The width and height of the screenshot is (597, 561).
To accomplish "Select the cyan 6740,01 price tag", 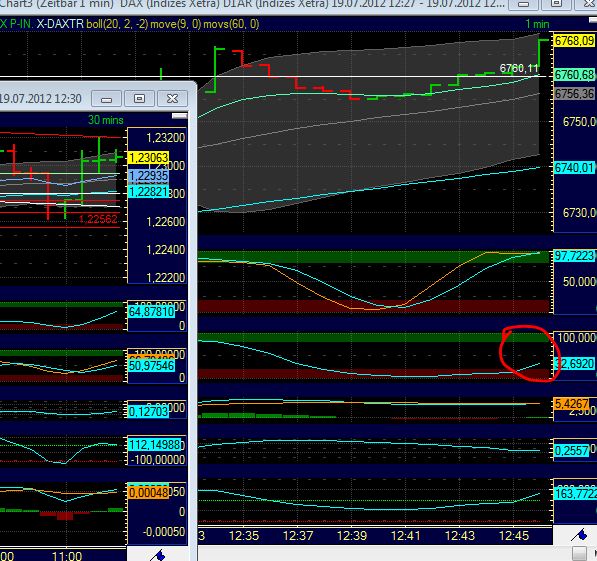I will 575,168.
